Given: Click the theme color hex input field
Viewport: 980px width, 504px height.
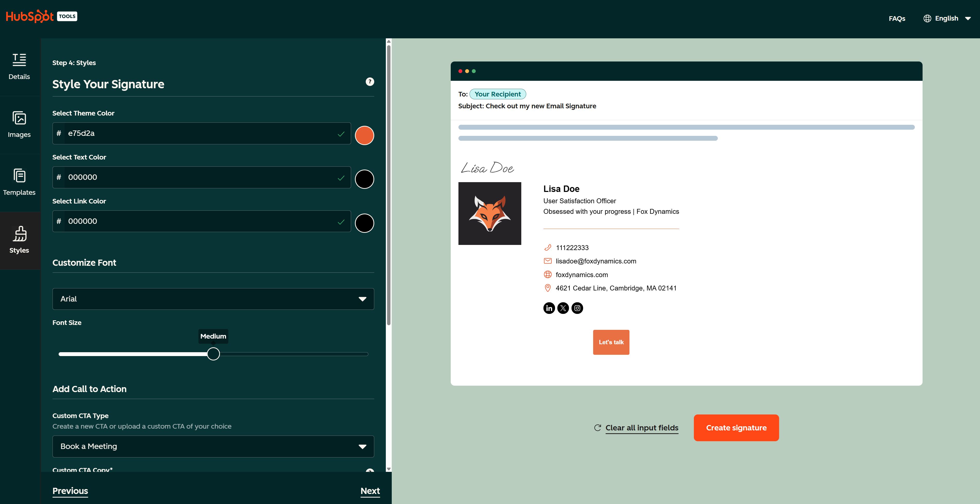Looking at the screenshot, I should pos(201,134).
